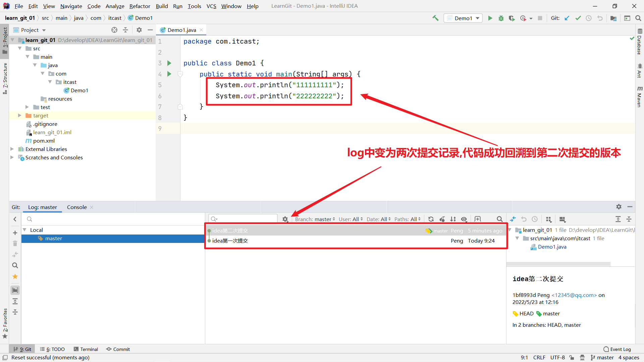Toggle the Ant side panel
Image resolution: width=644 pixels, height=362 pixels.
(x=640, y=71)
